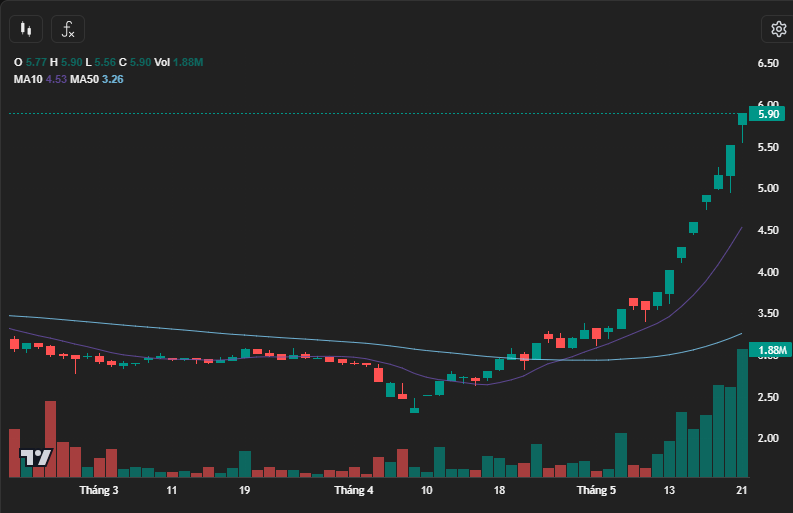This screenshot has width=793, height=513.
Task: Select the MA10 indicator legend
Action: (27, 79)
